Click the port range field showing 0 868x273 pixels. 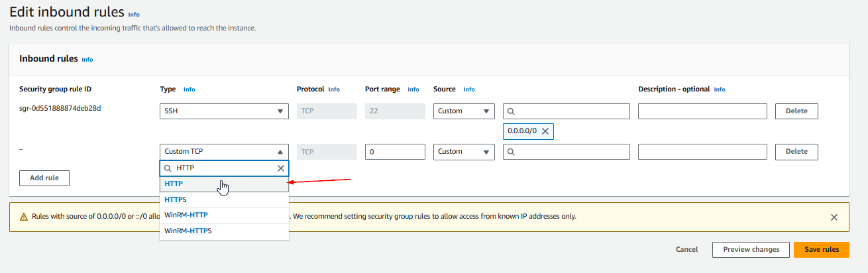coord(394,152)
